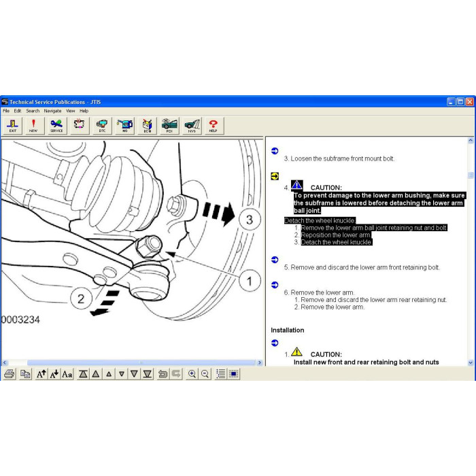Click the greyed forward arrow icon
Screen dimensions: 476x476
click(x=176, y=374)
